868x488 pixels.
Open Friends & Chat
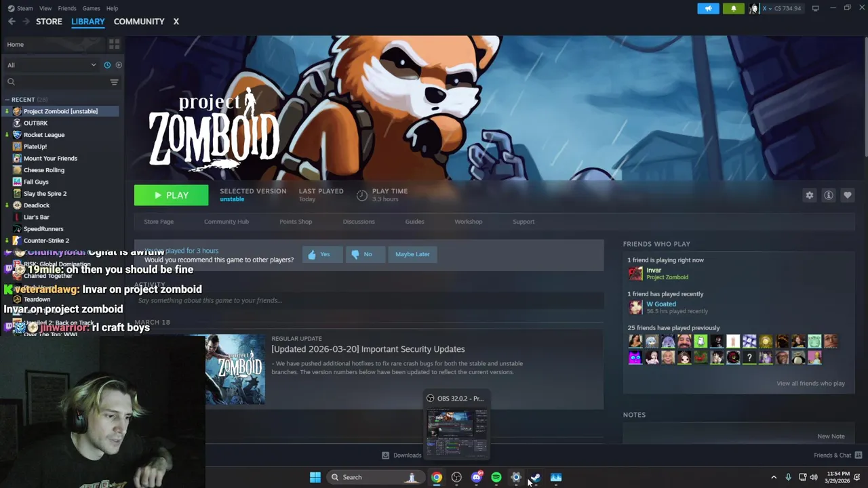837,455
